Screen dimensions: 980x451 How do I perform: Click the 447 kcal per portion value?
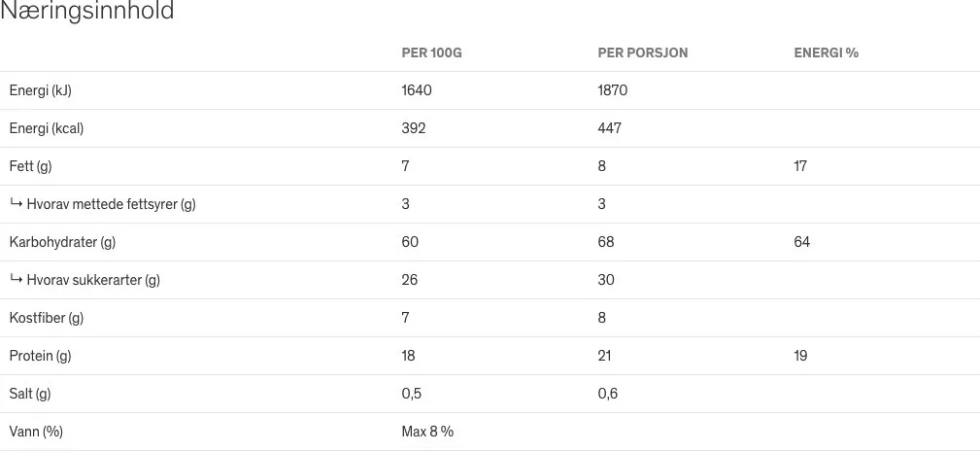pyautogui.click(x=609, y=128)
